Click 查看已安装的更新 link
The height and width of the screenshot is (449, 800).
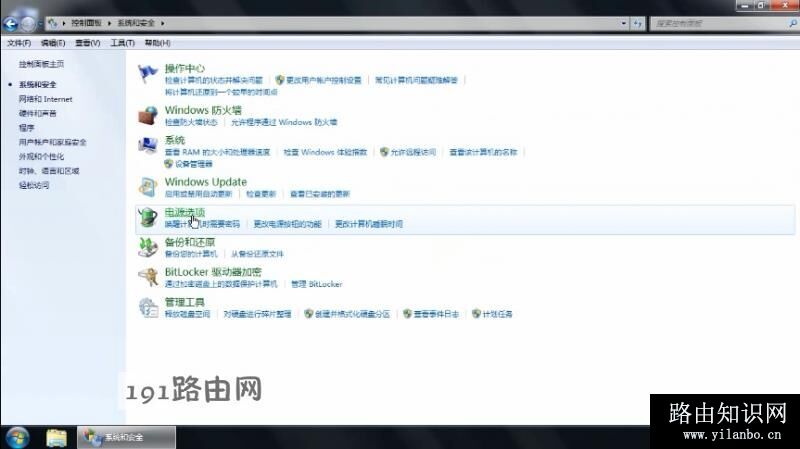[320, 194]
